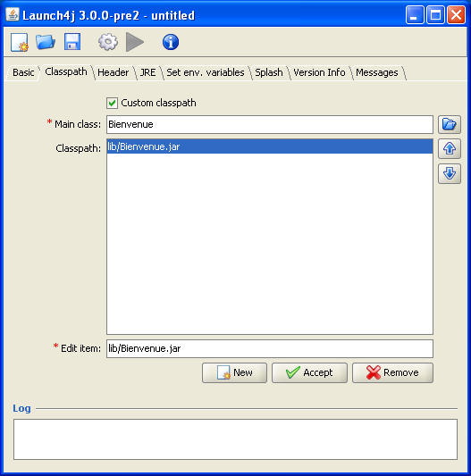Browse for the main class file
This screenshot has height=476, width=471.
[x=450, y=124]
